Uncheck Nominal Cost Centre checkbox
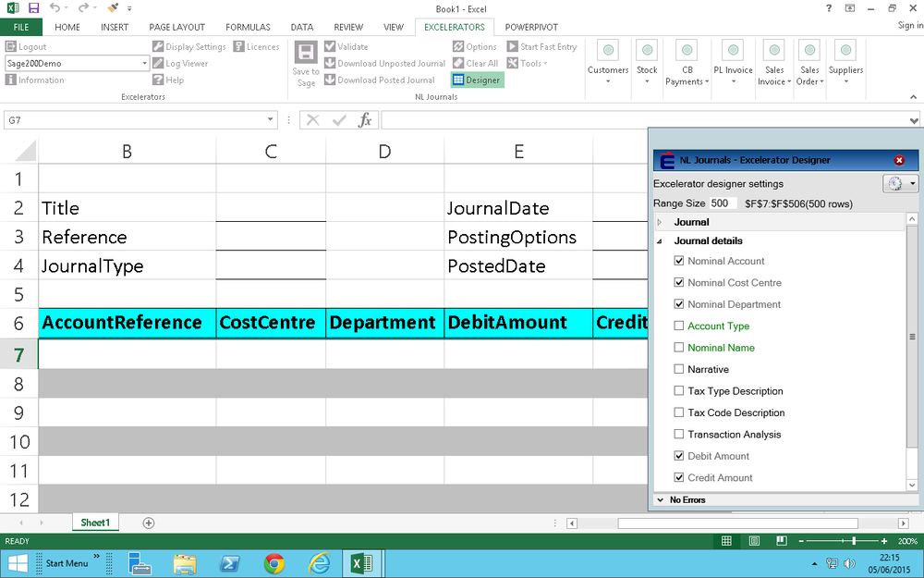924x578 pixels. point(679,282)
